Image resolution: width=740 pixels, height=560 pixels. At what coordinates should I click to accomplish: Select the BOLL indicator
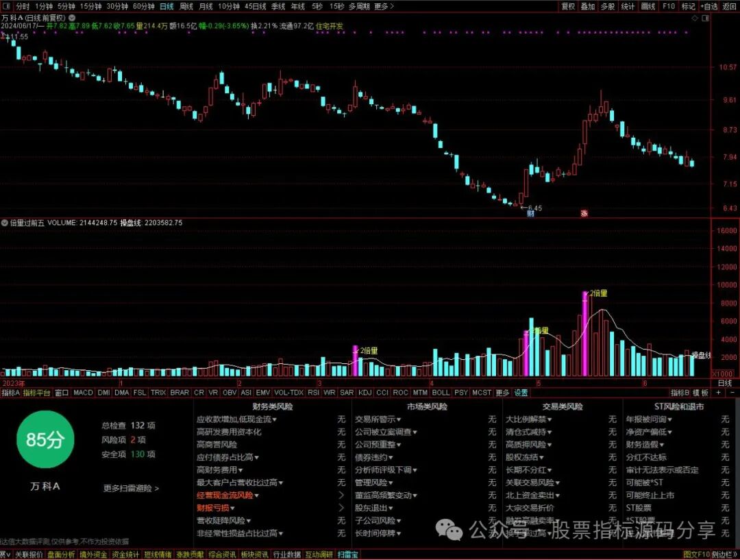[x=441, y=392]
